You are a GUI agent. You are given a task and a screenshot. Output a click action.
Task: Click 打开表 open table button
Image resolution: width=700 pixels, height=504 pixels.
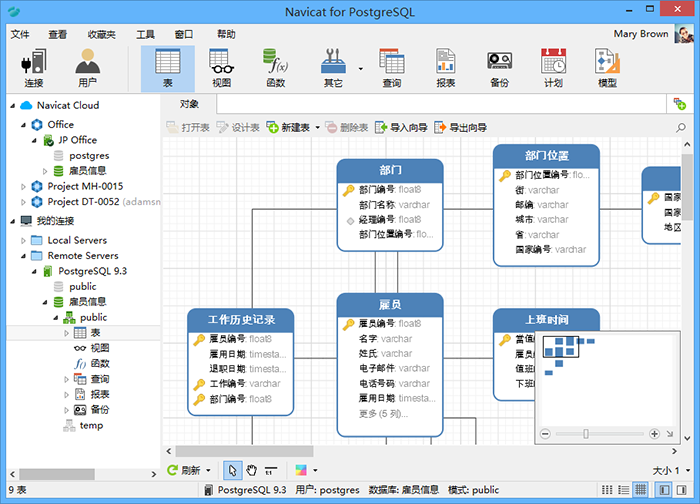coord(188,128)
